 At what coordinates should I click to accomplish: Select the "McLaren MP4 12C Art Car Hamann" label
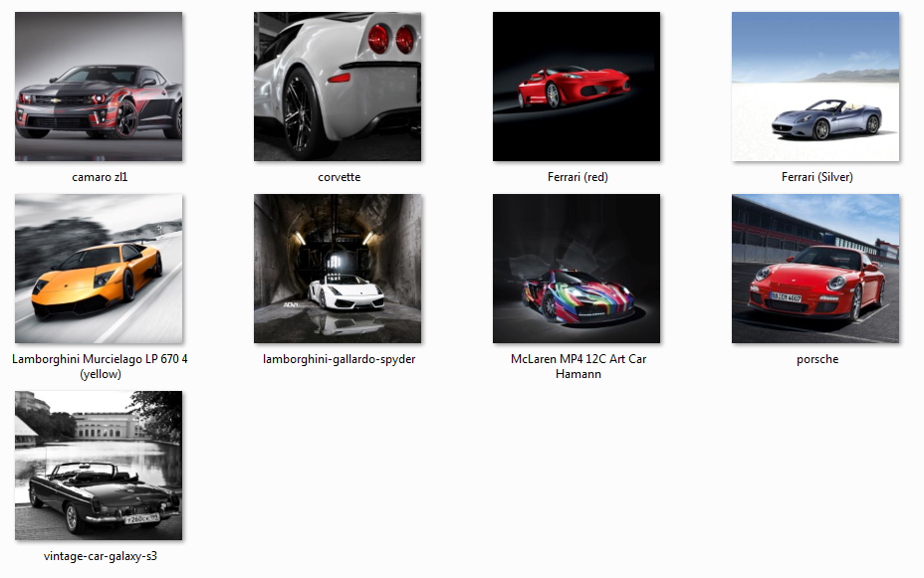[577, 366]
